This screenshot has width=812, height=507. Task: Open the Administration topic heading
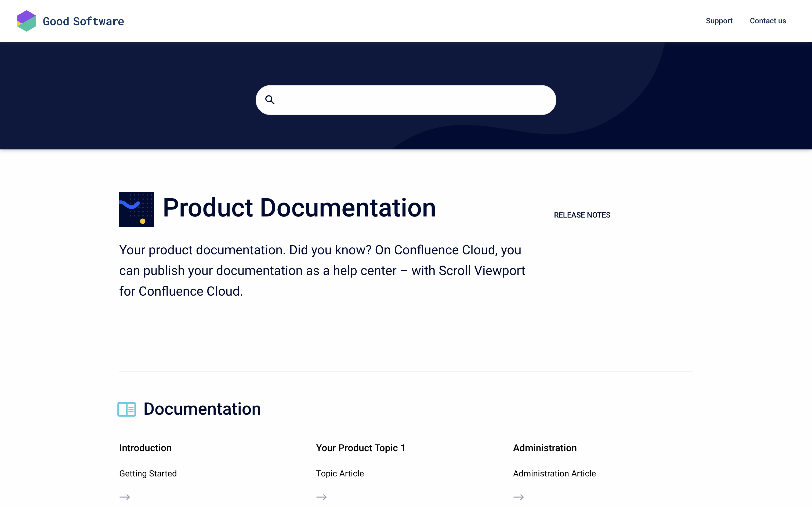pos(545,448)
